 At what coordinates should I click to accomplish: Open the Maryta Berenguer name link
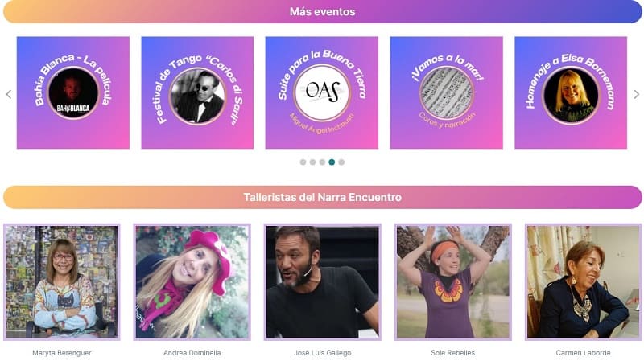62,353
